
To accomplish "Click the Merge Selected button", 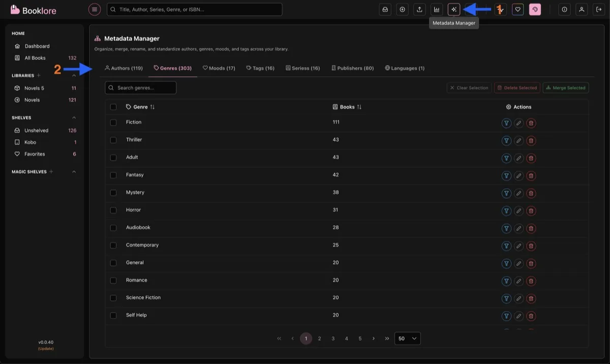I will pos(566,88).
